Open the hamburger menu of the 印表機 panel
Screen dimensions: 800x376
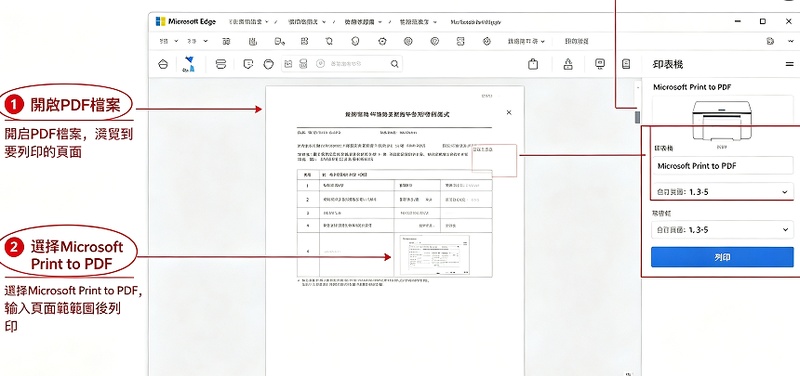pos(789,64)
